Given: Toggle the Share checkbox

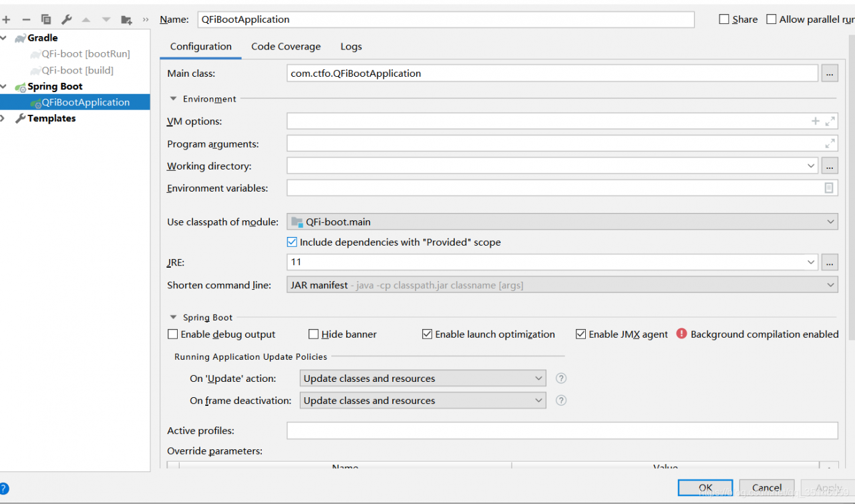Looking at the screenshot, I should click(724, 19).
